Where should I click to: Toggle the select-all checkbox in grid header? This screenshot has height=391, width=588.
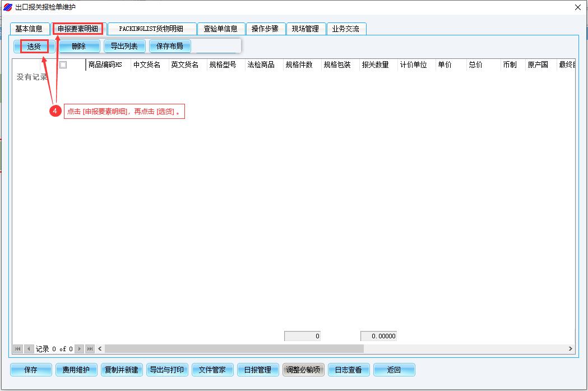63,65
